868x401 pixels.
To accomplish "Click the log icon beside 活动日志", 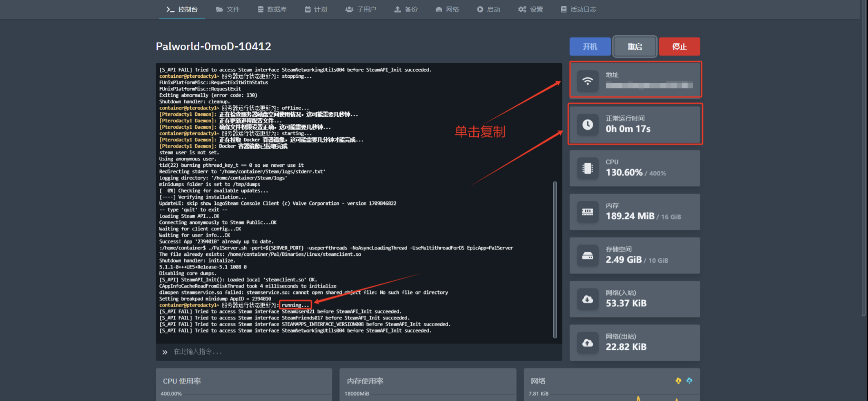I will [x=563, y=9].
